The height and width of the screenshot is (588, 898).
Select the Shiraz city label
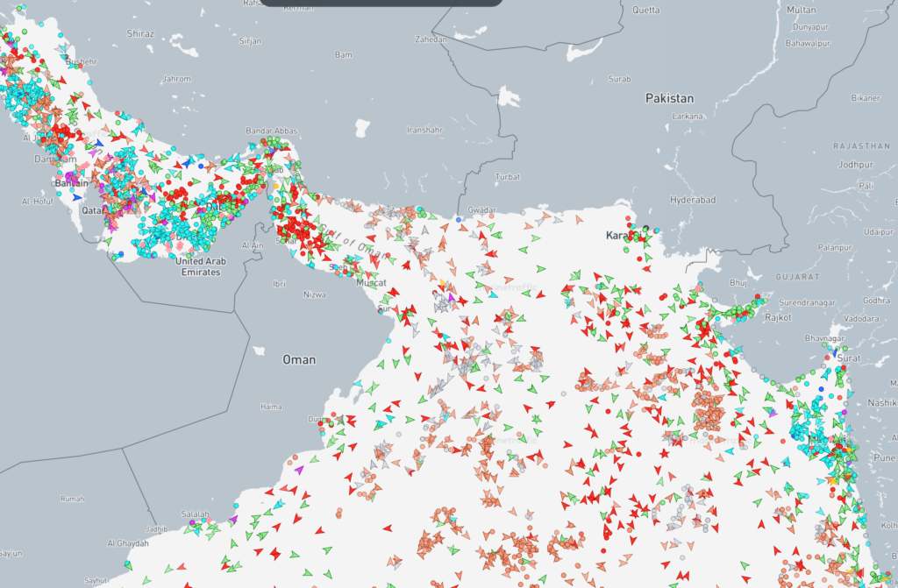pos(140,33)
